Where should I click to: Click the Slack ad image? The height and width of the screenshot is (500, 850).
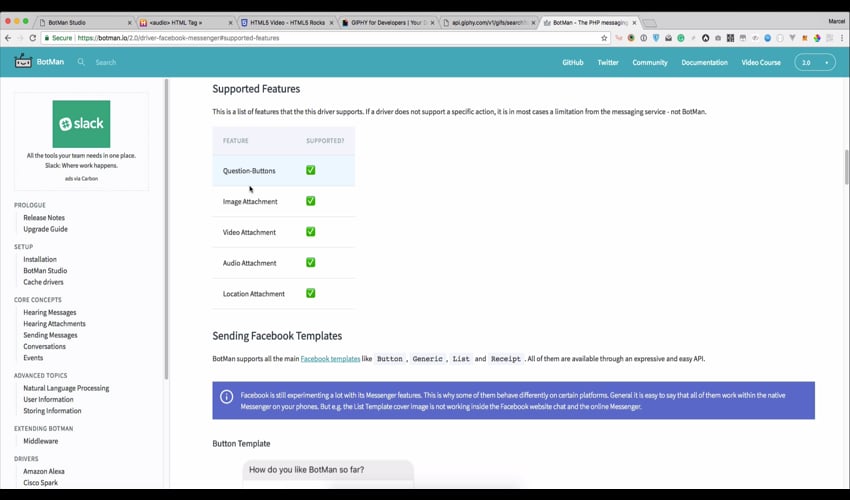tap(81, 124)
